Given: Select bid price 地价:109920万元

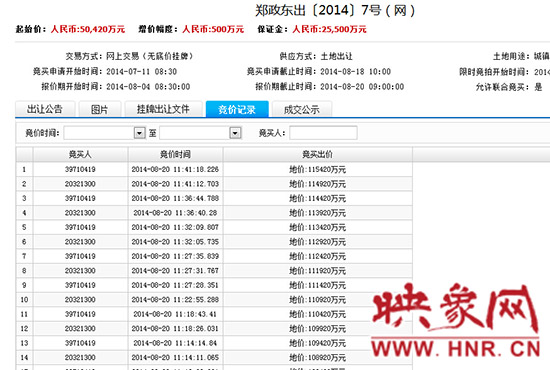Looking at the screenshot, I should click(x=317, y=329).
